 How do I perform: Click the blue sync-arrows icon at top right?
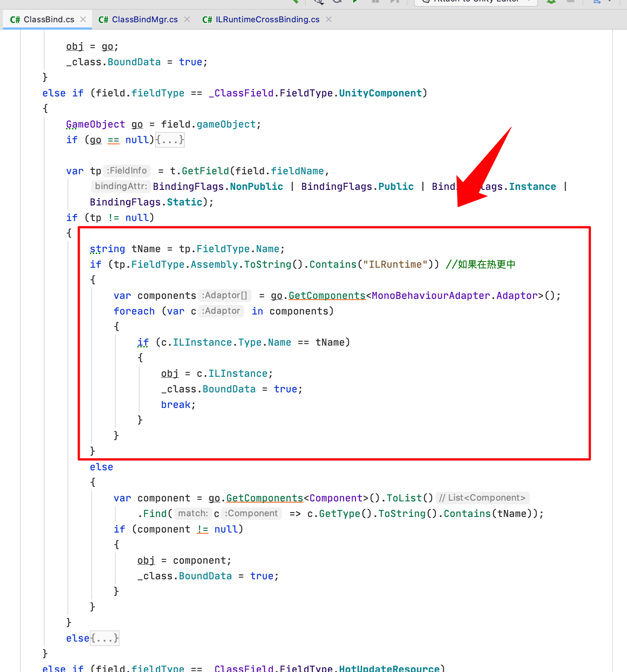point(597,2)
